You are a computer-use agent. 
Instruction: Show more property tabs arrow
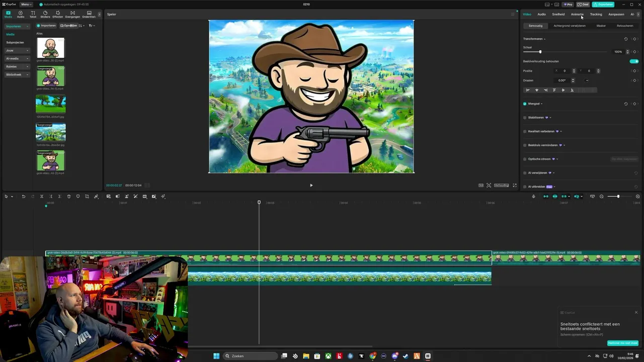638,14
